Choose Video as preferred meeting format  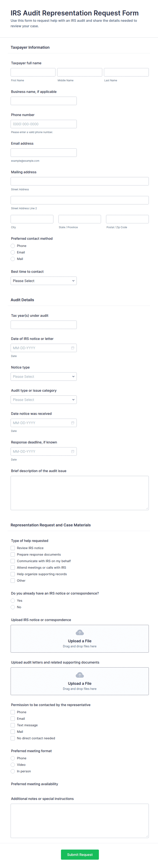tap(13, 764)
